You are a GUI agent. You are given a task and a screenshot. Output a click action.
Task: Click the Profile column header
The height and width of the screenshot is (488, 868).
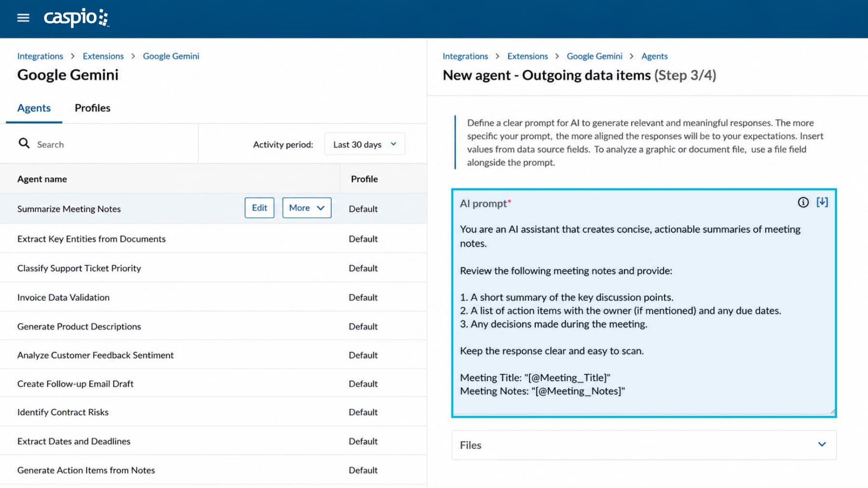tap(365, 179)
